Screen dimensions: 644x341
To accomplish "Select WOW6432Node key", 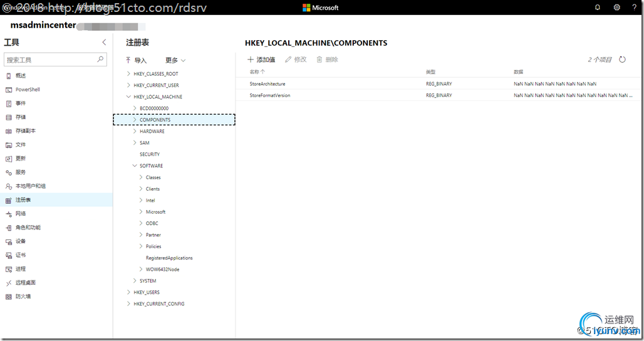I will coord(163,270).
